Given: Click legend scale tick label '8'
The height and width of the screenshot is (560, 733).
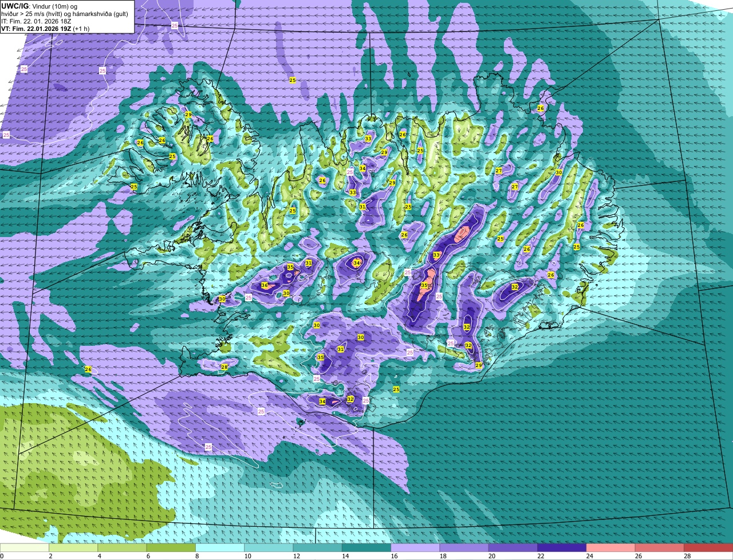Looking at the screenshot, I should click(197, 556).
